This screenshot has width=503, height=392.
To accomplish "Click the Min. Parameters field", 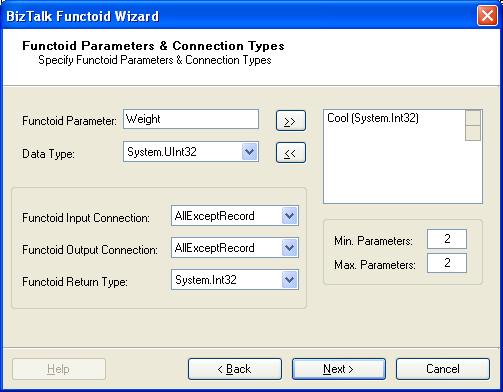I will pyautogui.click(x=447, y=239).
